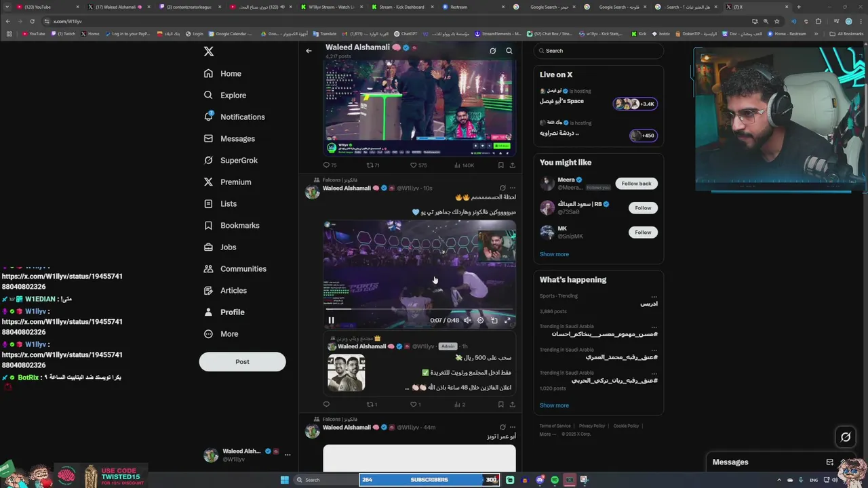
Task: Bookmark the 10s video post
Action: coord(501,405)
